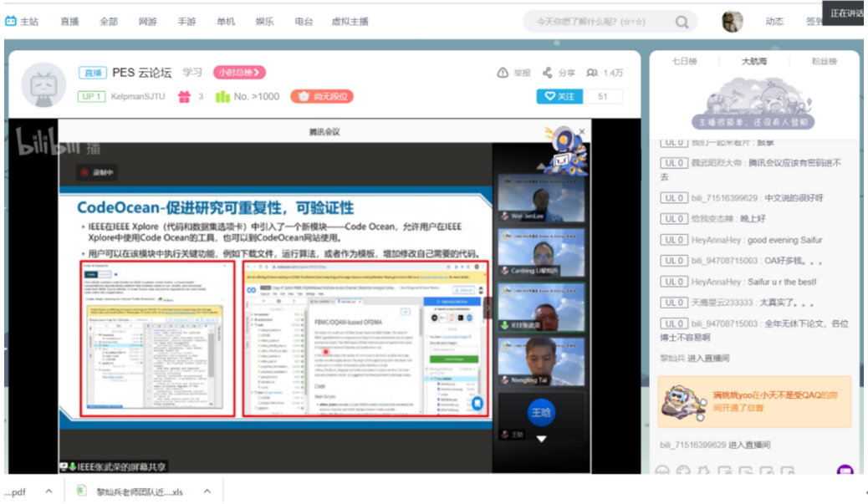The height and width of the screenshot is (504, 868).
Task: Open the xls download chevron menu
Action: pyautogui.click(x=207, y=491)
